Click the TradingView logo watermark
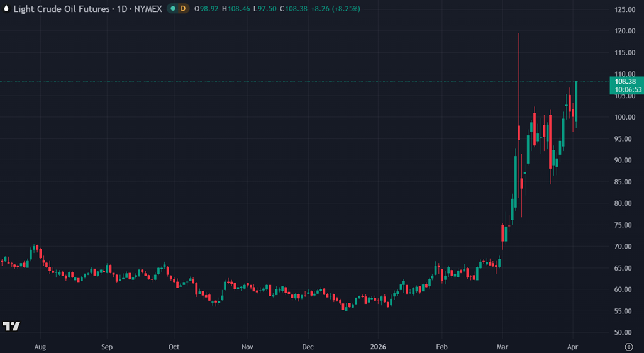Viewport: 644px width, 353px height. pyautogui.click(x=11, y=326)
